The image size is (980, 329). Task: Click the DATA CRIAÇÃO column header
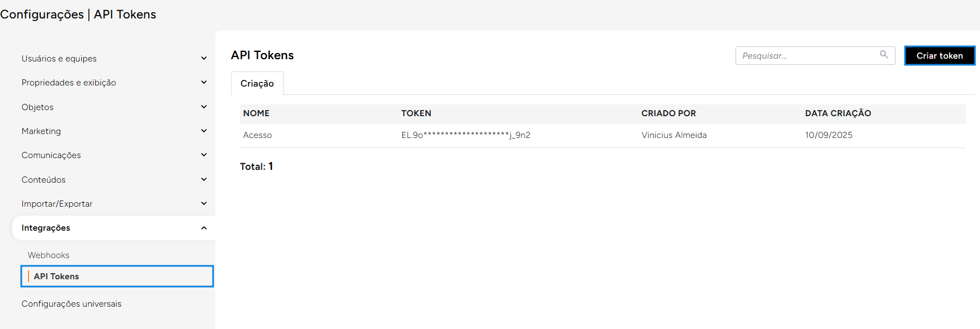point(838,113)
